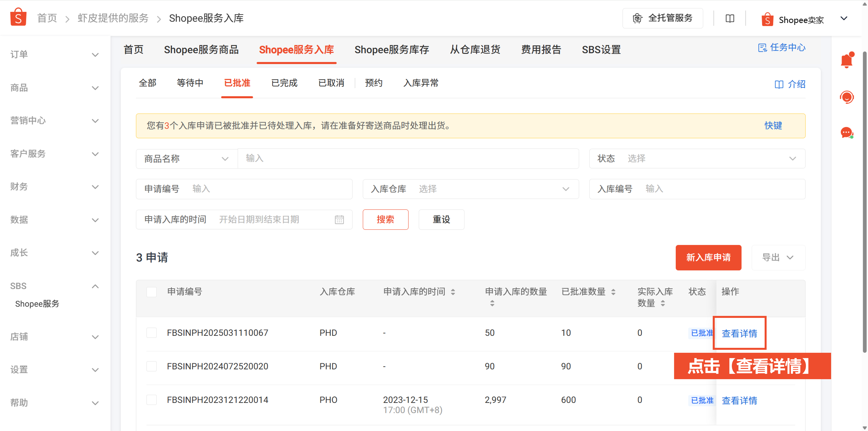Open the Shopee卖家 account dropdown arrow

coord(844,18)
